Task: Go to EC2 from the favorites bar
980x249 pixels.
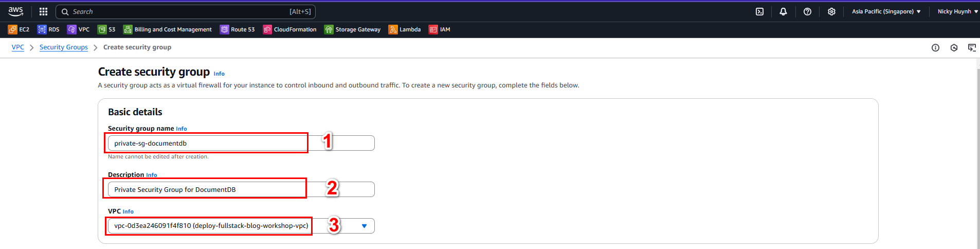Action: tap(19, 29)
